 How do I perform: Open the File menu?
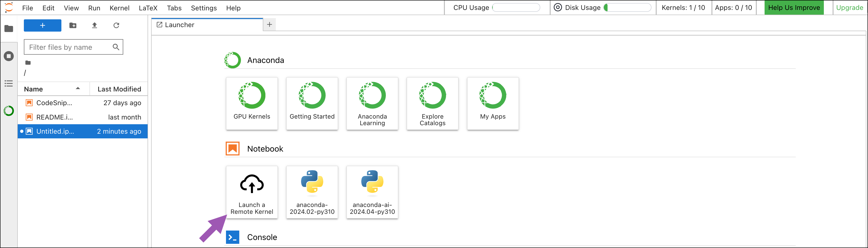point(28,8)
